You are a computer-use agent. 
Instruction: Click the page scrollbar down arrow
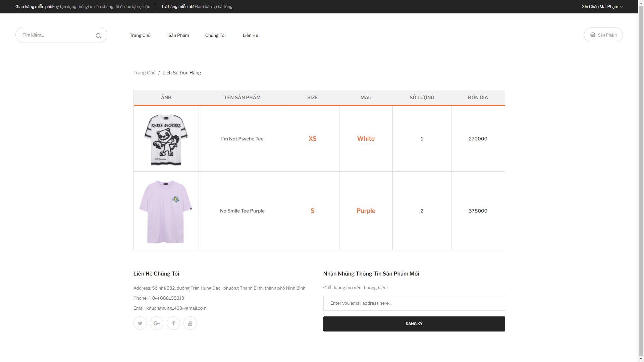[641, 359]
